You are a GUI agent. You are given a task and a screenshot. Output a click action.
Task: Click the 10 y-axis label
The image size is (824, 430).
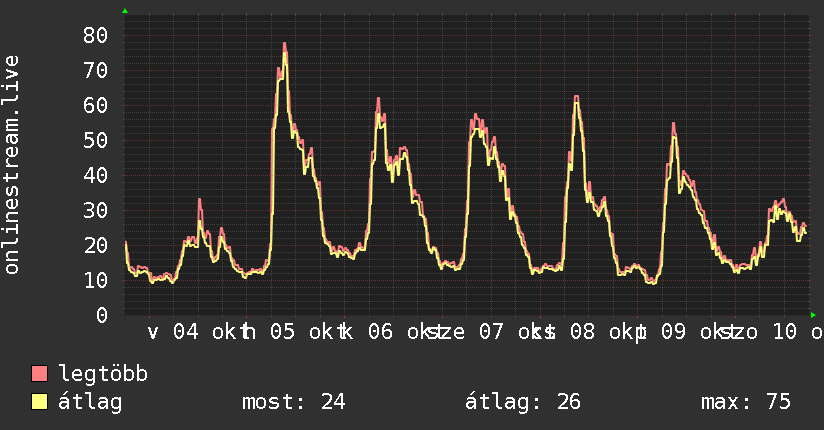[95, 280]
